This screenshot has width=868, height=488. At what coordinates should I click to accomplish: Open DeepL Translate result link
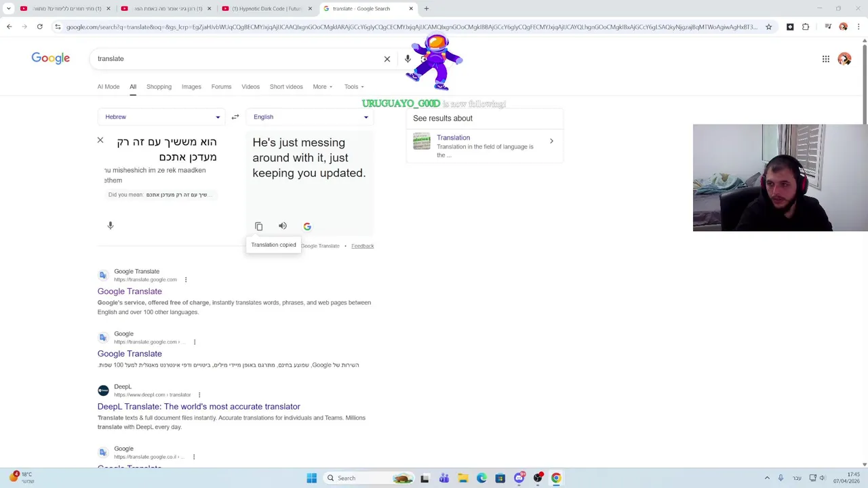click(199, 407)
